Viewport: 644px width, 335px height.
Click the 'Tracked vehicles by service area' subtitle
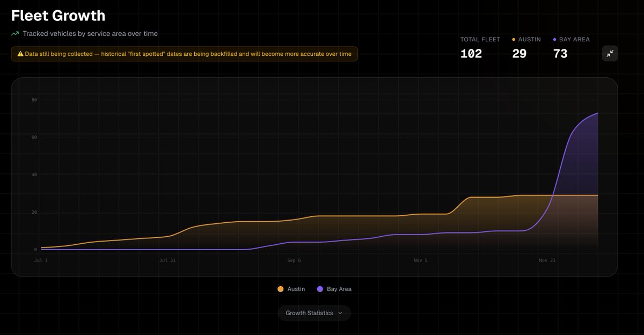pyautogui.click(x=90, y=33)
